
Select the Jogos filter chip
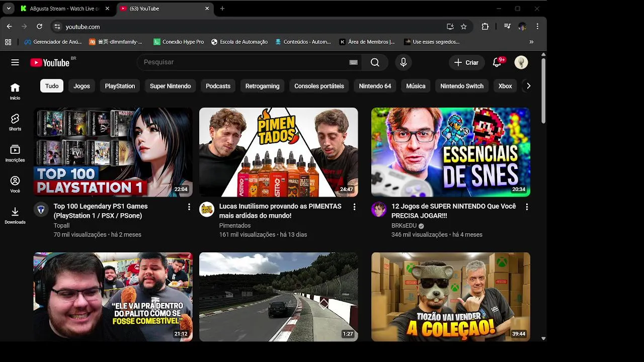point(82,86)
